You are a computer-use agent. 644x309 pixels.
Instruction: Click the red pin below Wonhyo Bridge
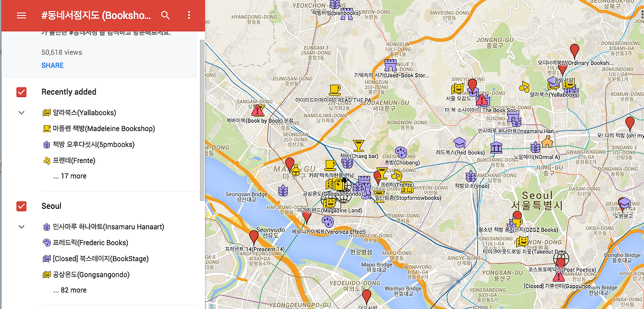point(367,296)
